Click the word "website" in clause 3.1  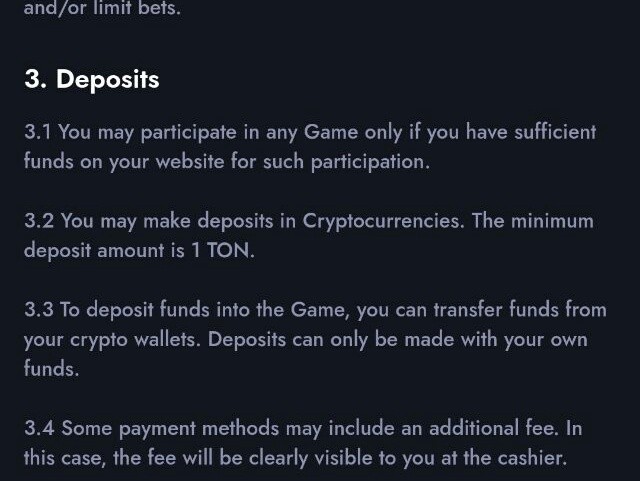click(x=190, y=161)
